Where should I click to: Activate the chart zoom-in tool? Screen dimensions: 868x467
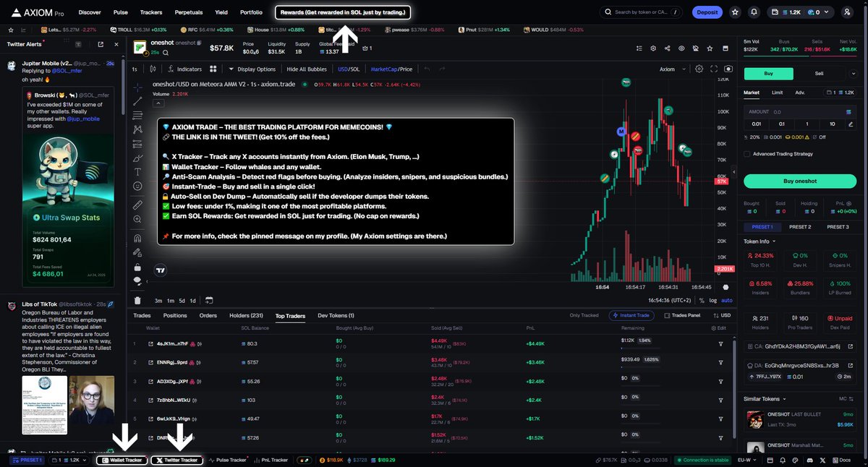137,220
